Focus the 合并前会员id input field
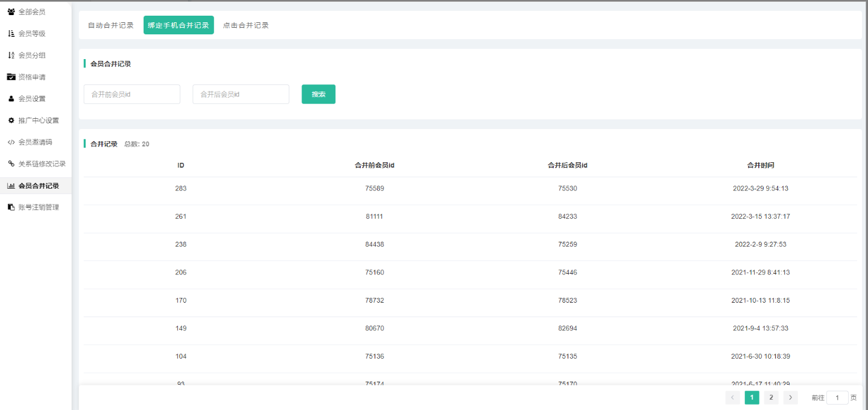 [x=132, y=94]
